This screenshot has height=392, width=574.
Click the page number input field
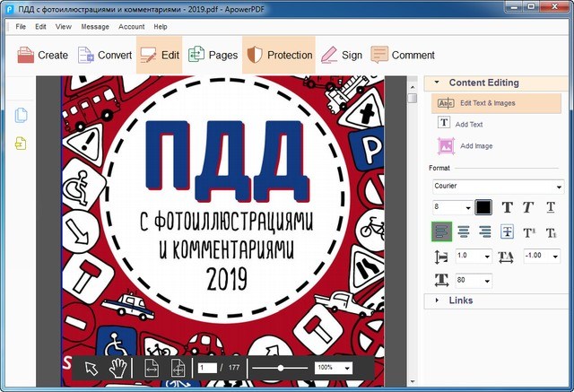pos(206,368)
